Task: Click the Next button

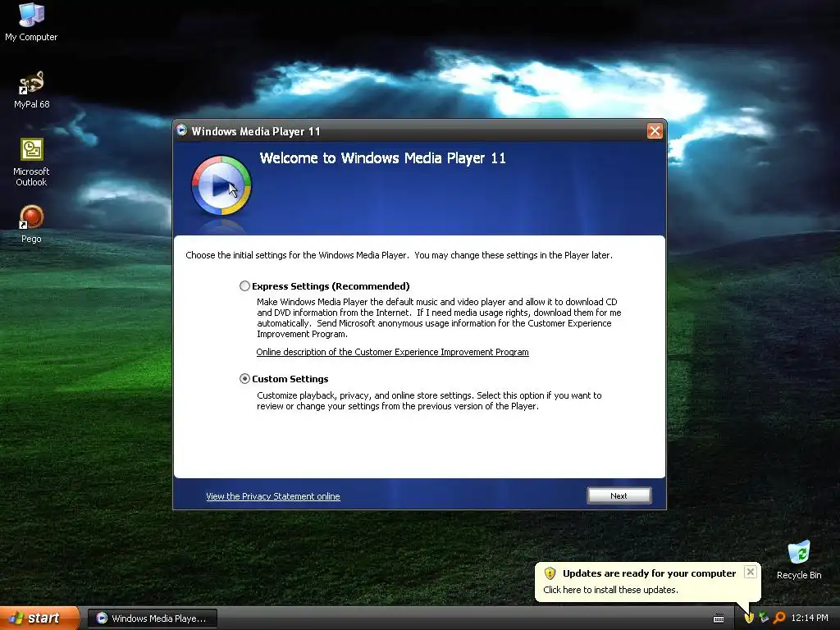Action: pyautogui.click(x=619, y=495)
